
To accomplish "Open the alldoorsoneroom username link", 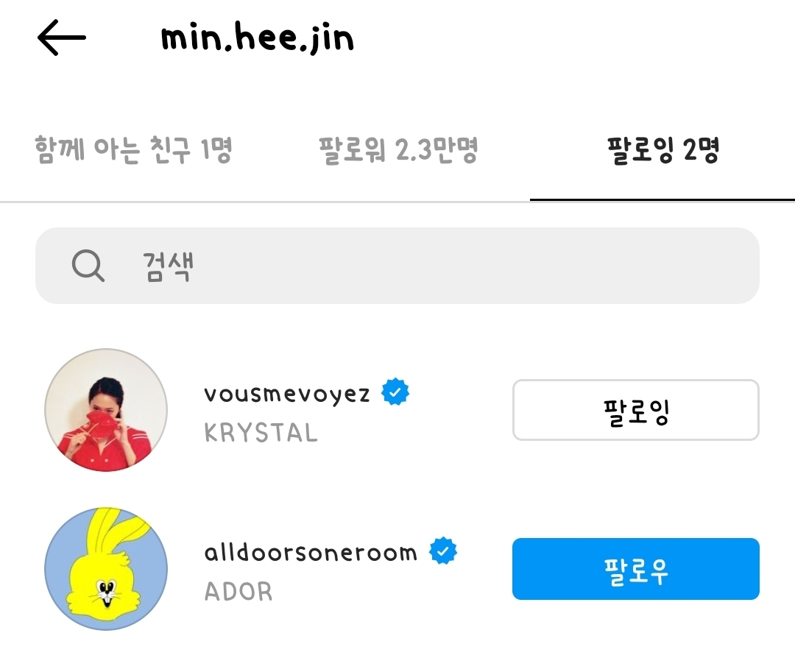I will (311, 552).
